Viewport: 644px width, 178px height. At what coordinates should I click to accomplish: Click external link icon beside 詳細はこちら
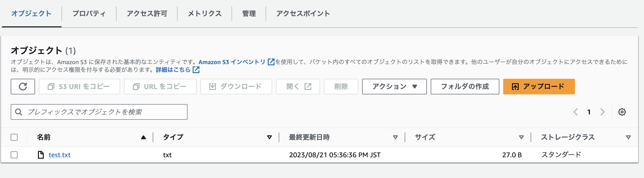(196, 70)
